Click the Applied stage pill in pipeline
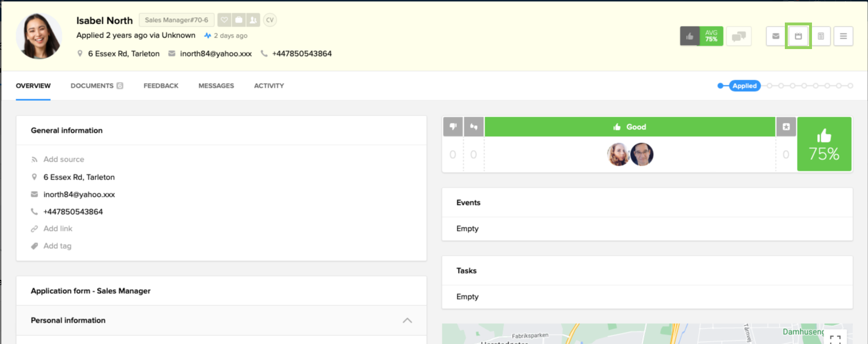 tap(744, 86)
